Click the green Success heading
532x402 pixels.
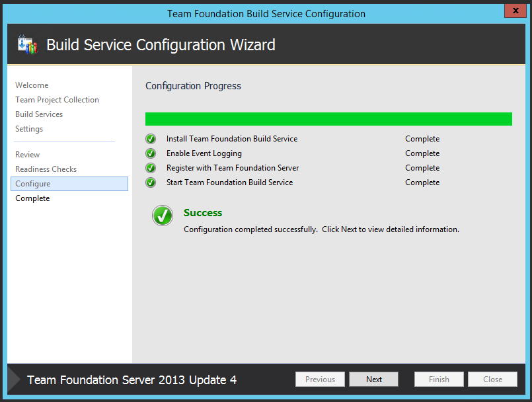pos(203,213)
